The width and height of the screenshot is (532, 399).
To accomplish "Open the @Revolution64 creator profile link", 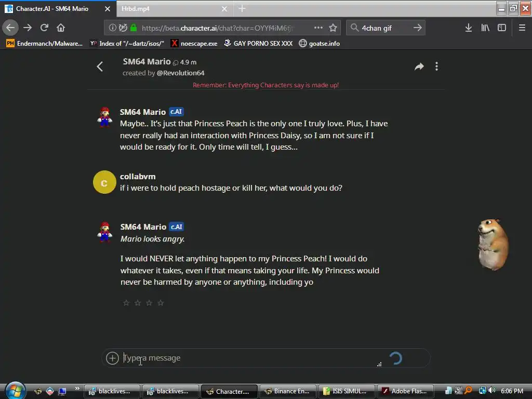I will point(180,73).
